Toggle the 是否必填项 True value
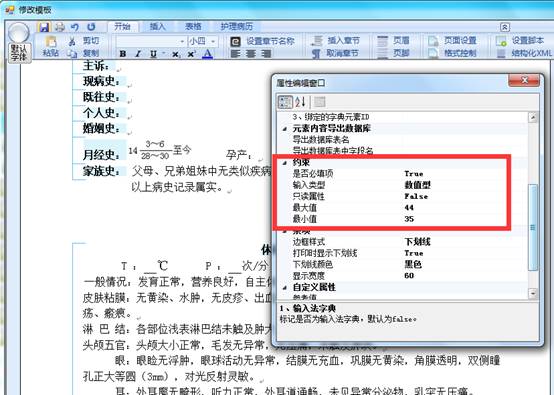 point(414,173)
